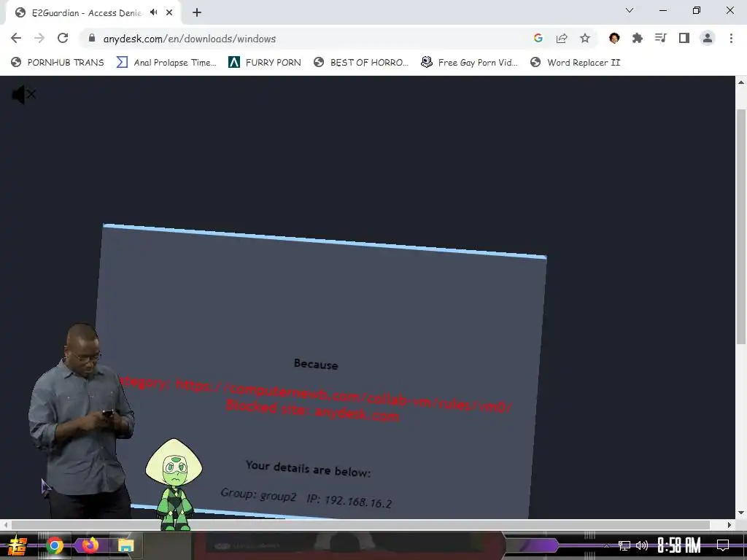Open the volume tray icon
The height and width of the screenshot is (560, 747).
(642, 545)
